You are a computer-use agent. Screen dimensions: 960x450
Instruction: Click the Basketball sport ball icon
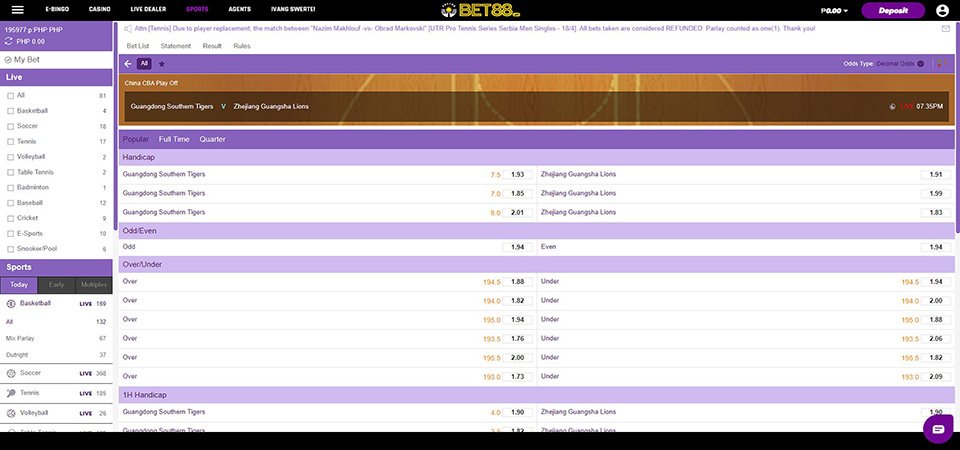point(11,304)
